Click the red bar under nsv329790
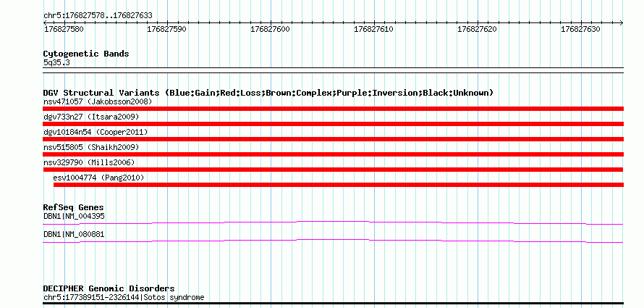Image resolution: width=644 pixels, height=308 pixels. pos(333,170)
